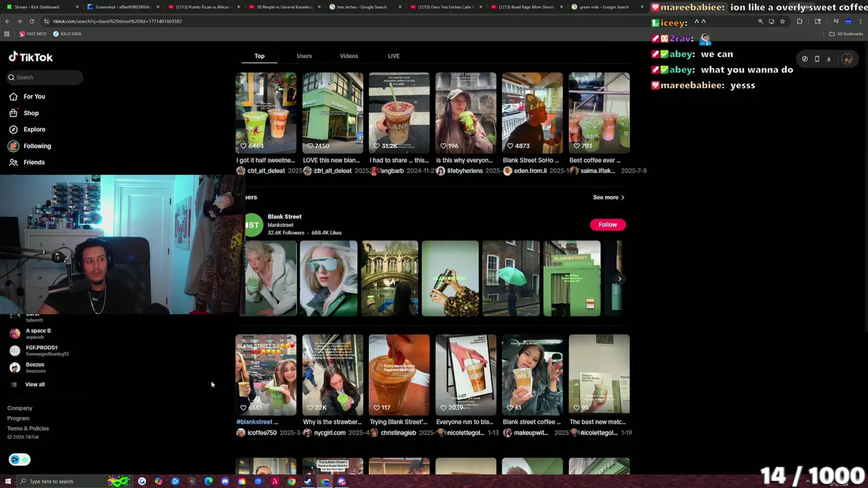Open Chrome three-dot menu

tap(861, 21)
